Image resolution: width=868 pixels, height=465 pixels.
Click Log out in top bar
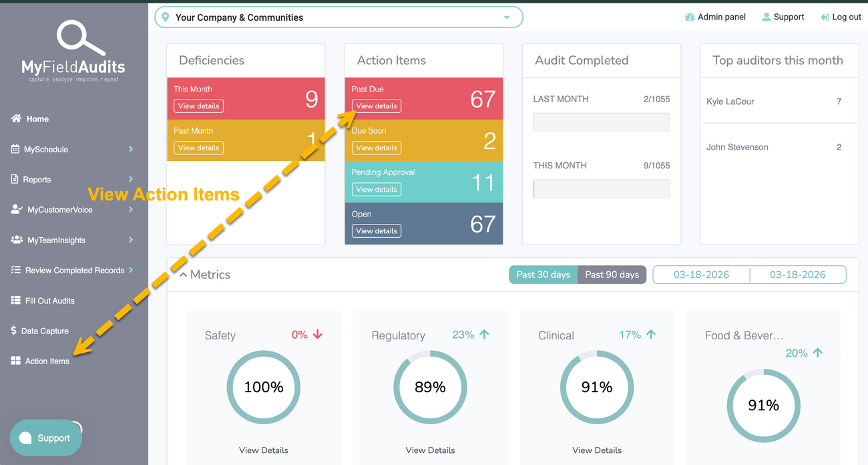[x=841, y=17]
